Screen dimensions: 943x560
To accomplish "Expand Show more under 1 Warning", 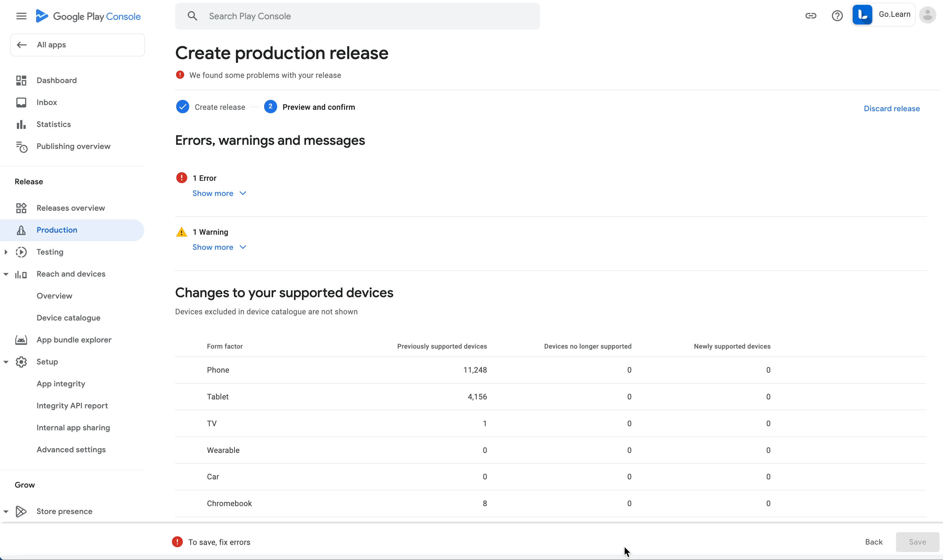I will pyautogui.click(x=219, y=247).
